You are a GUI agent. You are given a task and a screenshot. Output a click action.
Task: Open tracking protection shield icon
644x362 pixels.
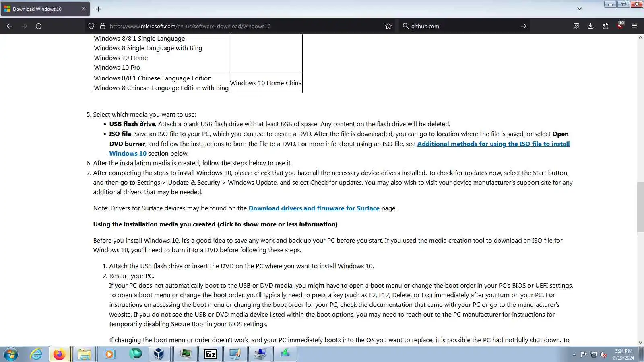click(91, 26)
